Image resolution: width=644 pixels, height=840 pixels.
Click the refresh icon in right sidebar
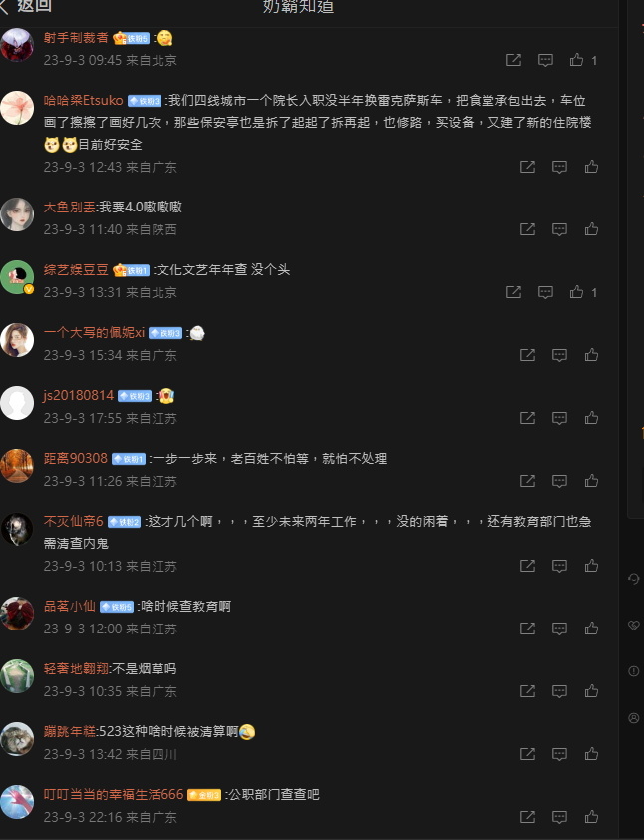(634, 579)
